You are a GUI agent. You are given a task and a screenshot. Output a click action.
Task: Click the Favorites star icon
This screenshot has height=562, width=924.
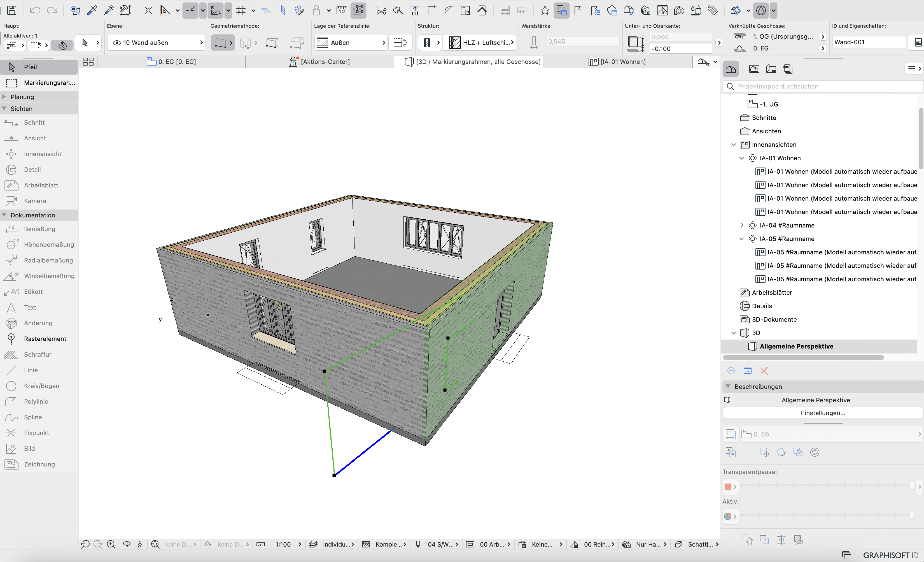pyautogui.click(x=545, y=10)
